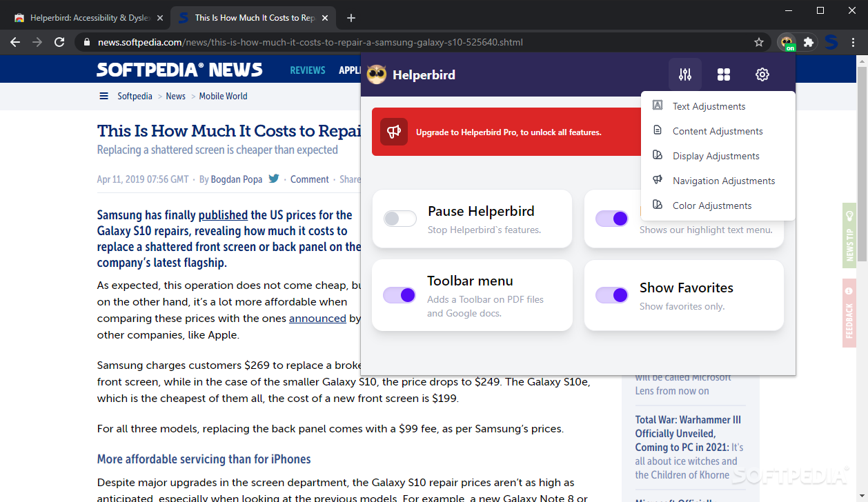Toggle the Show Favorites switch
This screenshot has height=502, width=868.
point(612,295)
